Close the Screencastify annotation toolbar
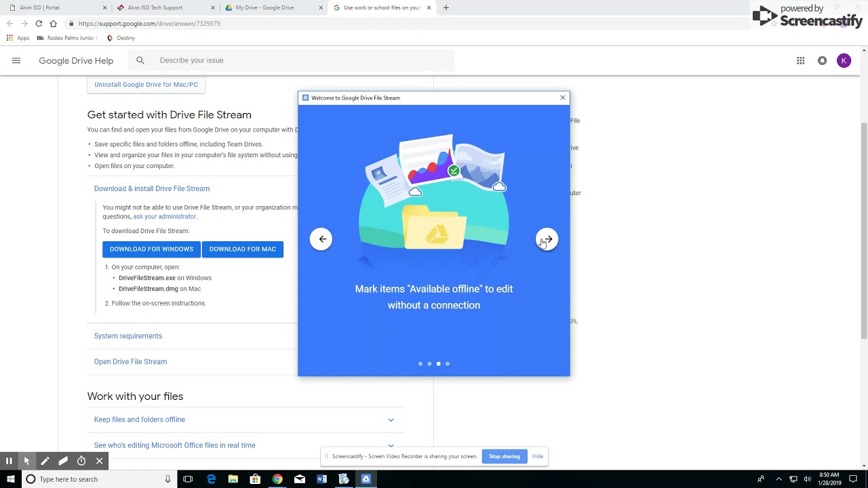This screenshot has height=488, width=868. 99,461
